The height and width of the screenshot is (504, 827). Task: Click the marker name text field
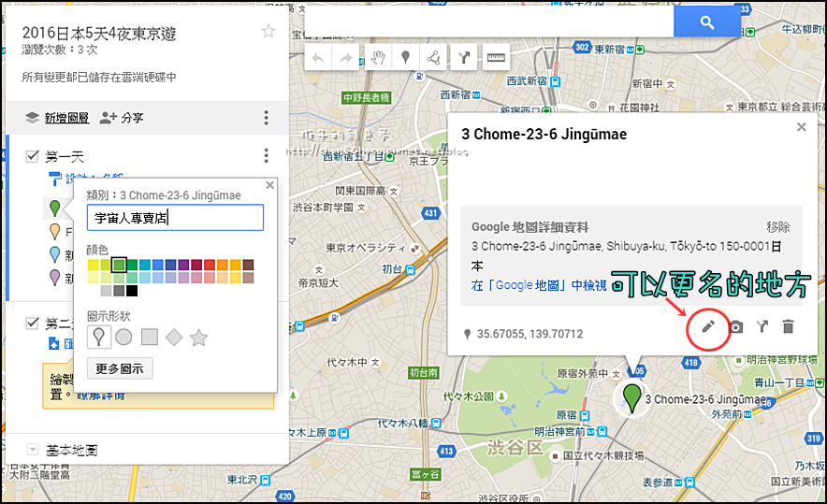coord(175,218)
